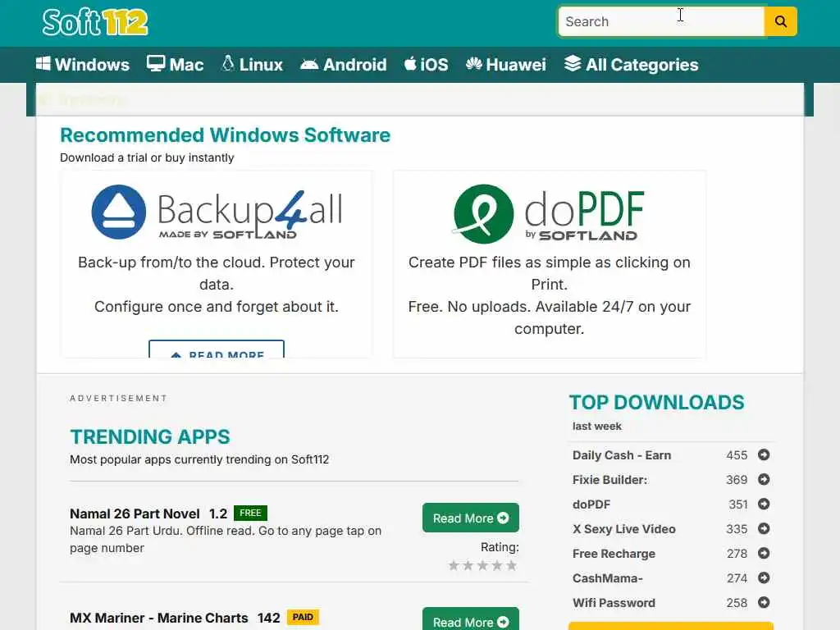This screenshot has height=630, width=840.
Task: Click the Backup4all description text
Action: pos(217,285)
